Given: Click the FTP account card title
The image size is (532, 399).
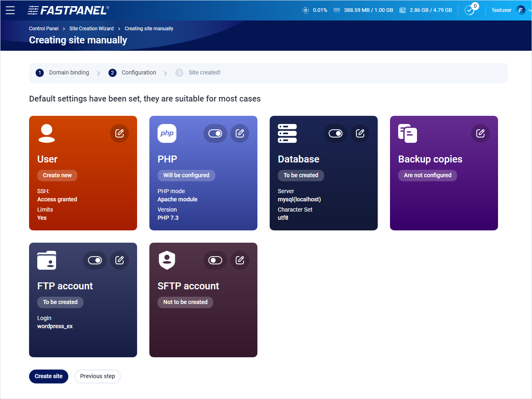Looking at the screenshot, I should pos(65,286).
